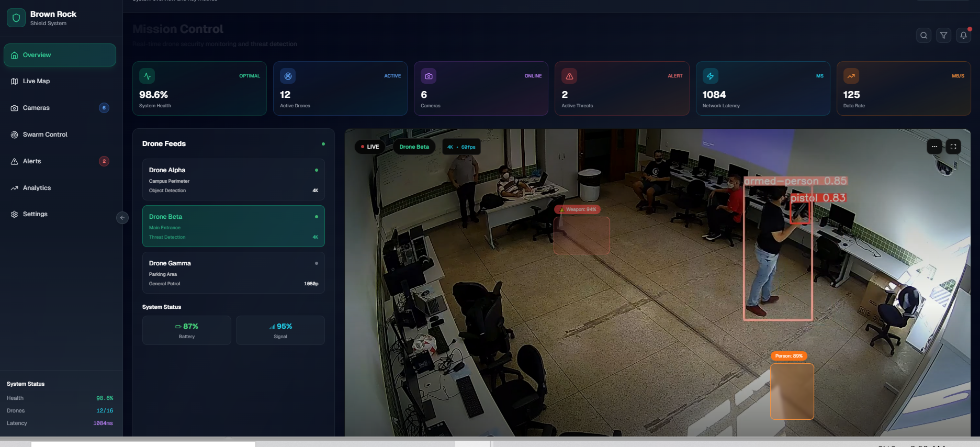Image resolution: width=980 pixels, height=447 pixels.
Task: Click the blue Cameras count badge 6
Action: [x=104, y=108]
